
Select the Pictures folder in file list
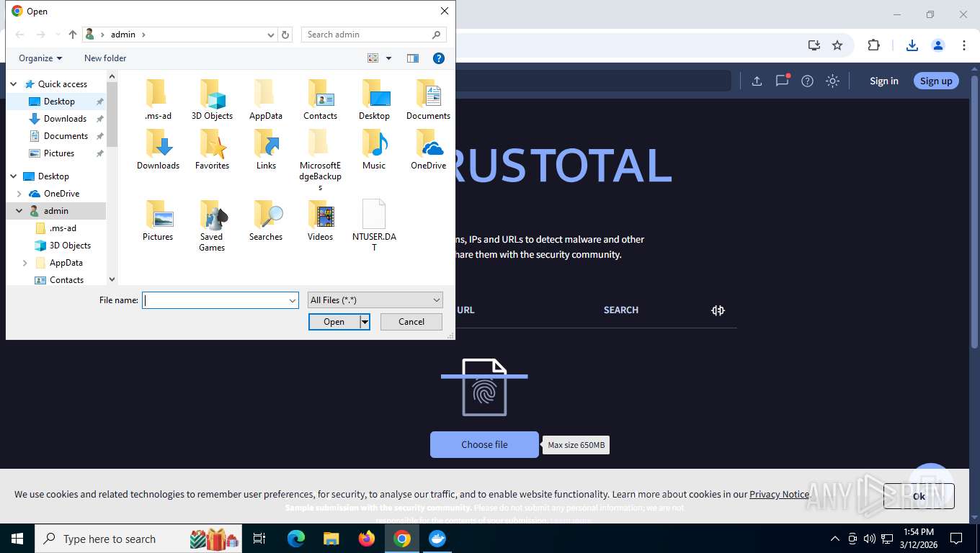[x=158, y=221]
